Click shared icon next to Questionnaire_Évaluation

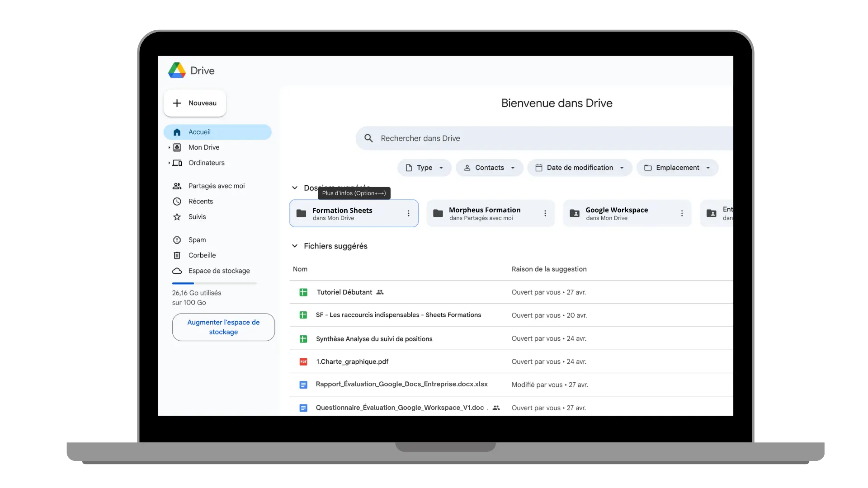tap(496, 408)
